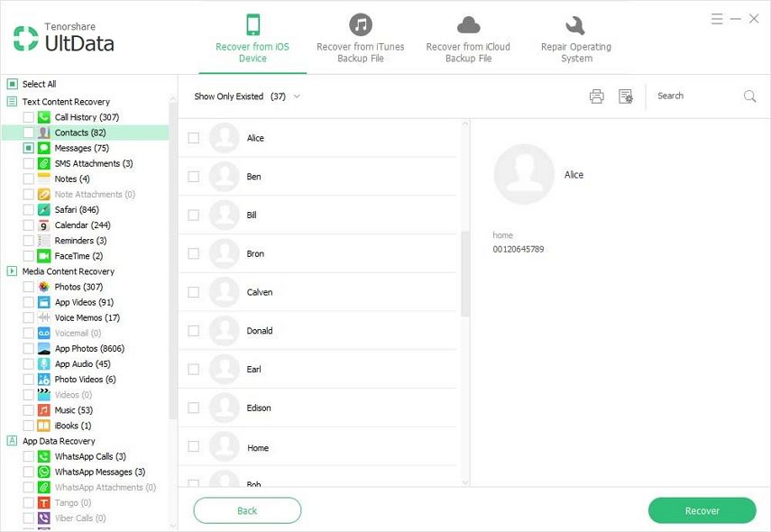Click the Search input field

(x=694, y=96)
